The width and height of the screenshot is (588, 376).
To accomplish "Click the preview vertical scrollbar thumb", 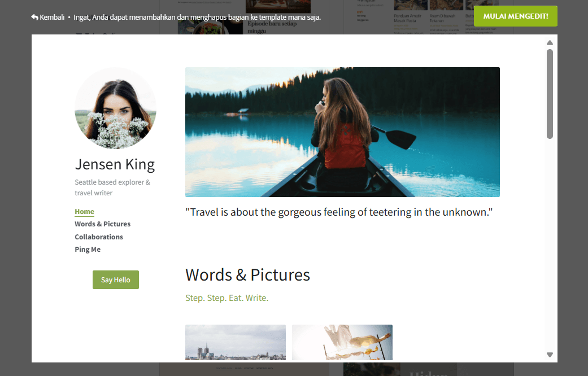I will tap(550, 94).
